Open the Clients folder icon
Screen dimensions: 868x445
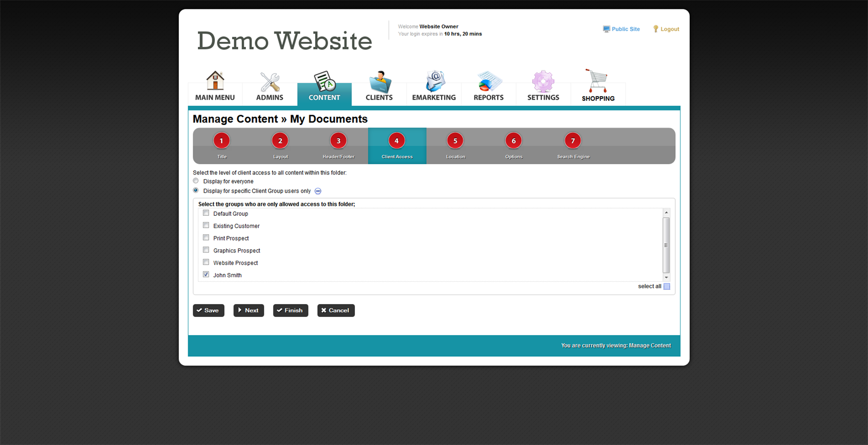click(379, 82)
